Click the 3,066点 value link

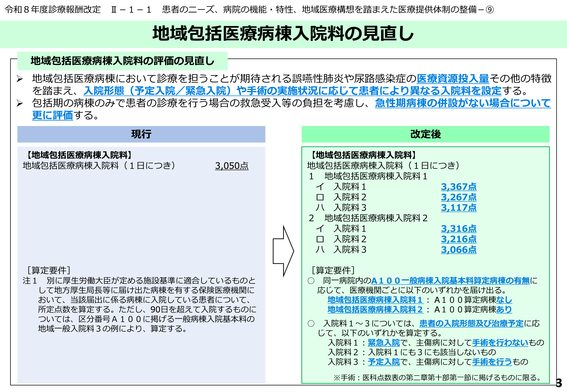(x=459, y=250)
